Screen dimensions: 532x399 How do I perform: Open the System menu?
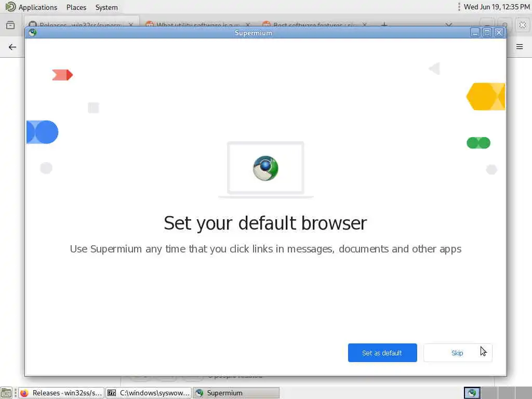107,7
